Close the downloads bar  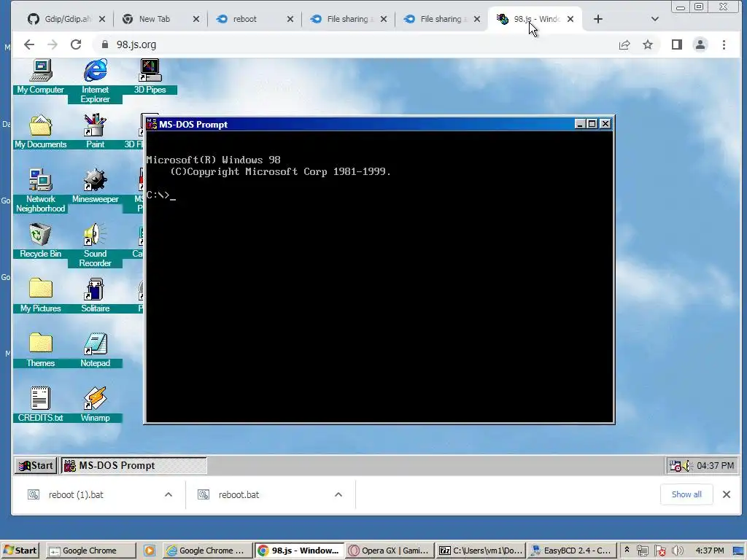coord(726,494)
